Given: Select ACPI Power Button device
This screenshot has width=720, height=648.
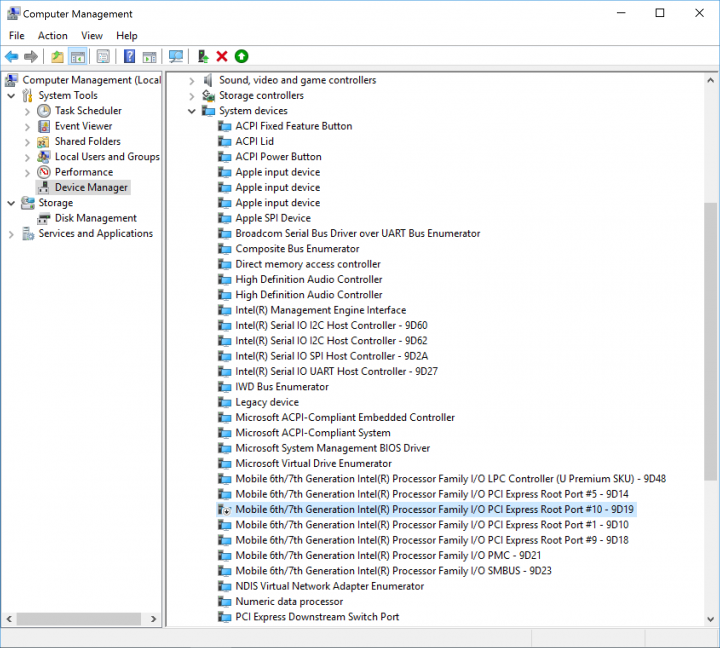Looking at the screenshot, I should coord(278,157).
